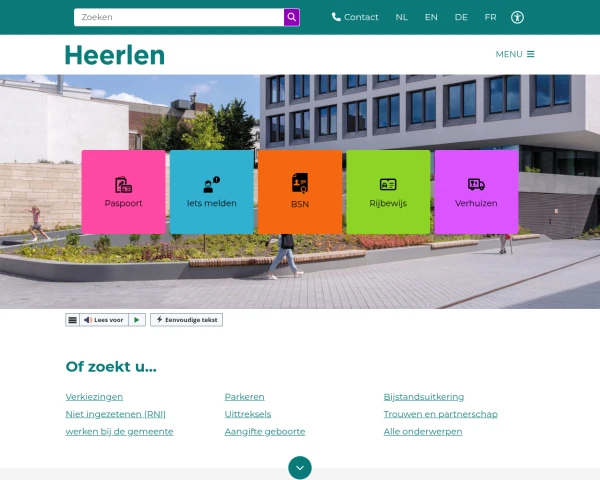600x480 pixels.
Task: Open Trouwen en partnerschap link
Action: tap(440, 414)
